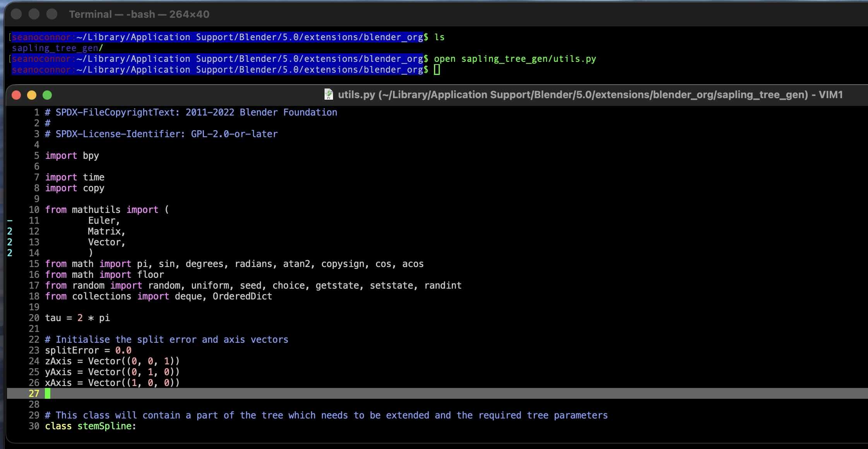Click the SPDX-License-Identifier comment on line 3
Viewport: 868px width, 449px height.
click(x=161, y=134)
